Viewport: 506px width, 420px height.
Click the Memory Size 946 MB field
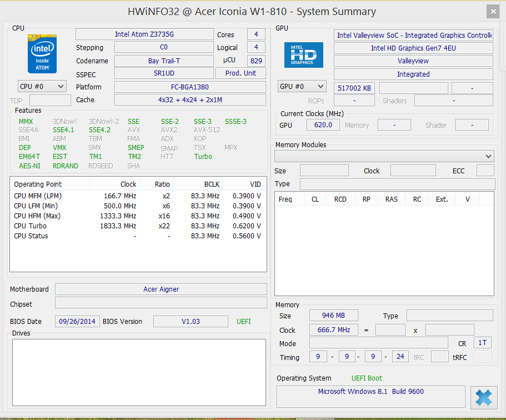click(334, 316)
